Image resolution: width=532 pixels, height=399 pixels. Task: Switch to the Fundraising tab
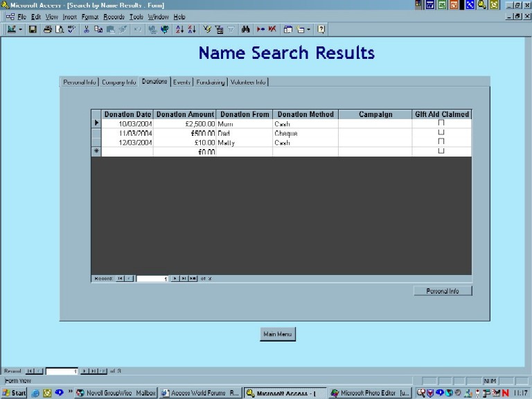pyautogui.click(x=211, y=82)
